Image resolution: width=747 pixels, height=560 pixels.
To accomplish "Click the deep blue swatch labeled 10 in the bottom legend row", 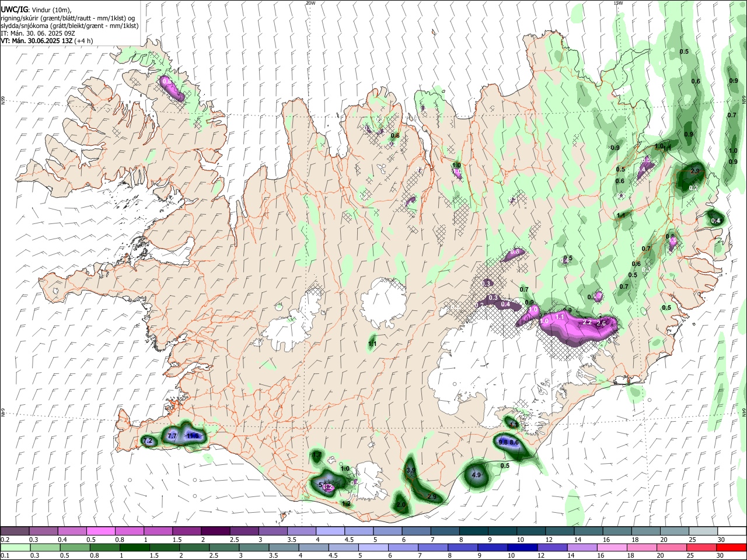I will pyautogui.click(x=521, y=547).
